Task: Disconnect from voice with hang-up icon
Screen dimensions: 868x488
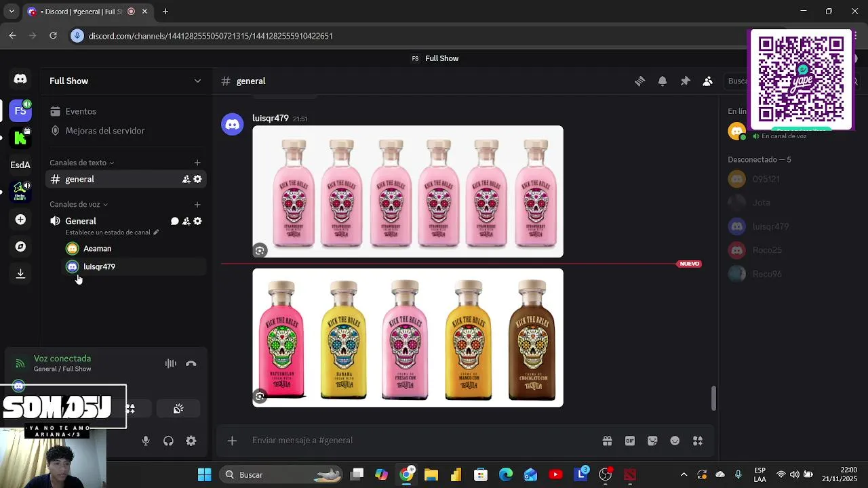Action: point(191,363)
